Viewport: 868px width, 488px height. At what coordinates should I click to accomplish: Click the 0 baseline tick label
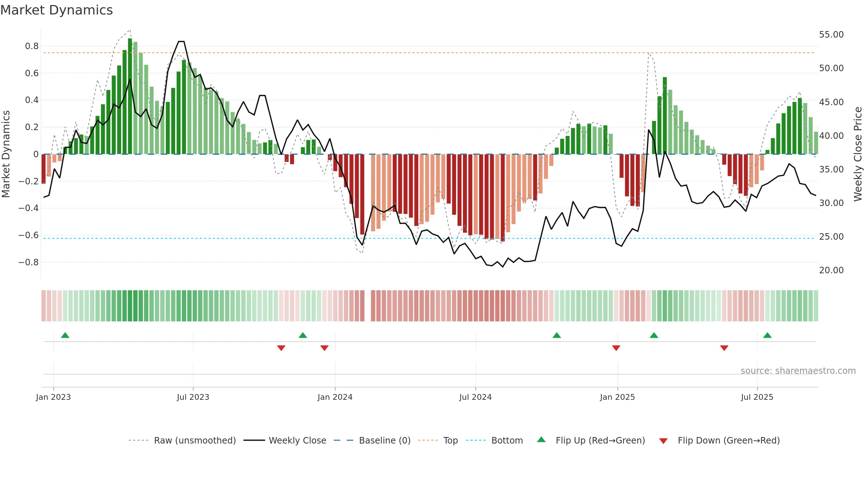tap(36, 154)
